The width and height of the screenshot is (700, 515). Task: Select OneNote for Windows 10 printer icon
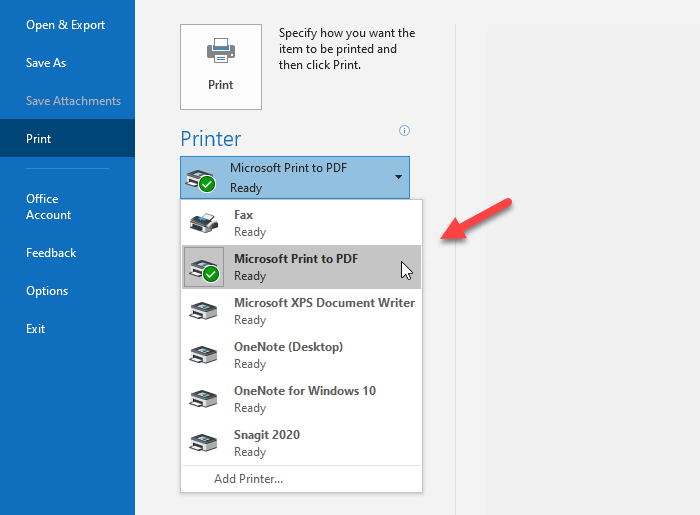[x=203, y=399]
